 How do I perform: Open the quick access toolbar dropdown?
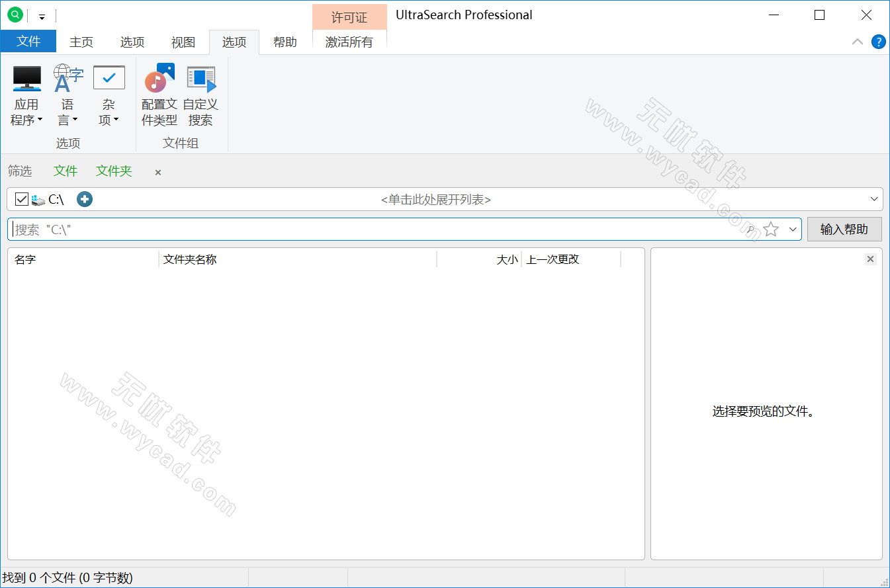coord(41,16)
